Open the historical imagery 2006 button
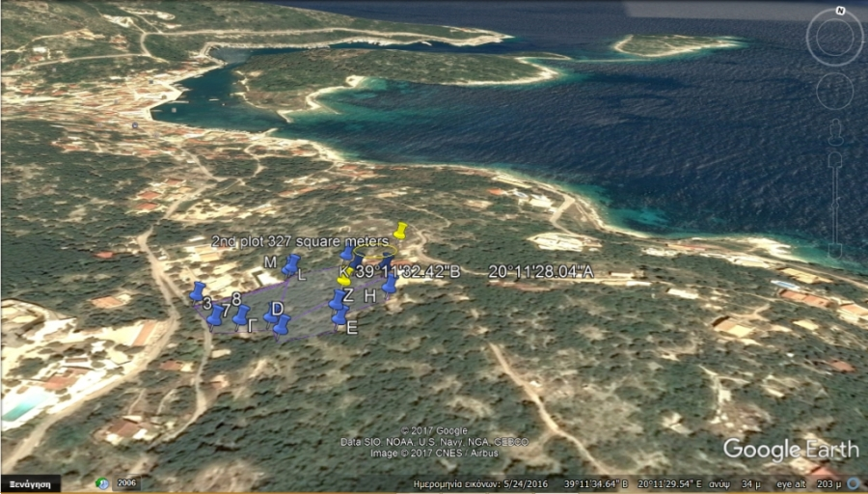This screenshot has width=868, height=494. pyautogui.click(x=127, y=482)
